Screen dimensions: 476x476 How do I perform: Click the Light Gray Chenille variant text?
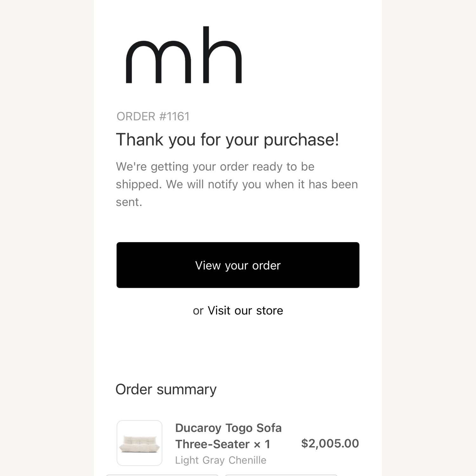pos(221,460)
